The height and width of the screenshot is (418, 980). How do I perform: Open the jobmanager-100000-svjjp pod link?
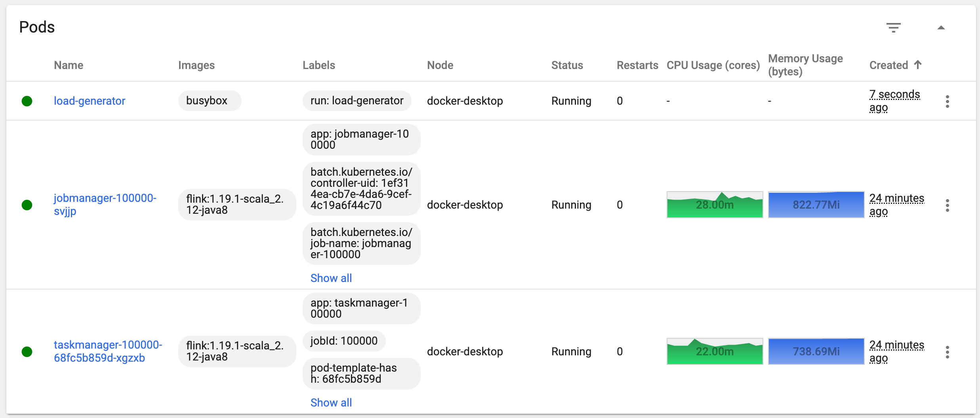(x=105, y=204)
